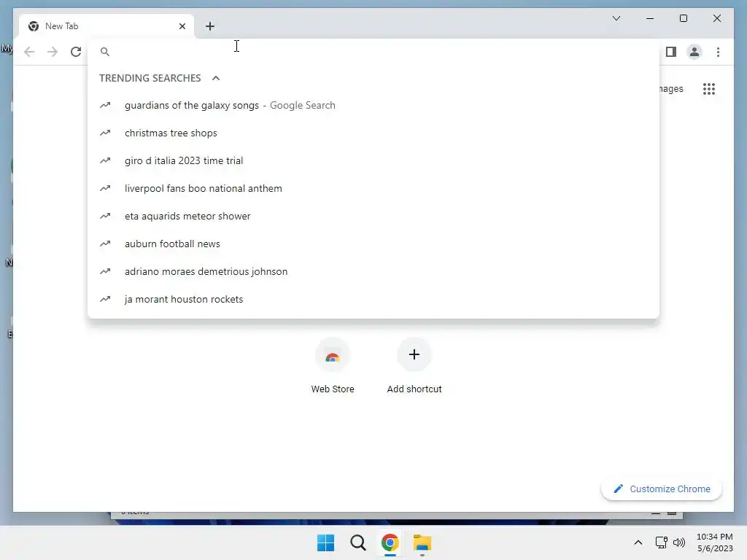Choose christmas tree shops suggestion
This screenshot has height=560, width=747.
click(373, 133)
